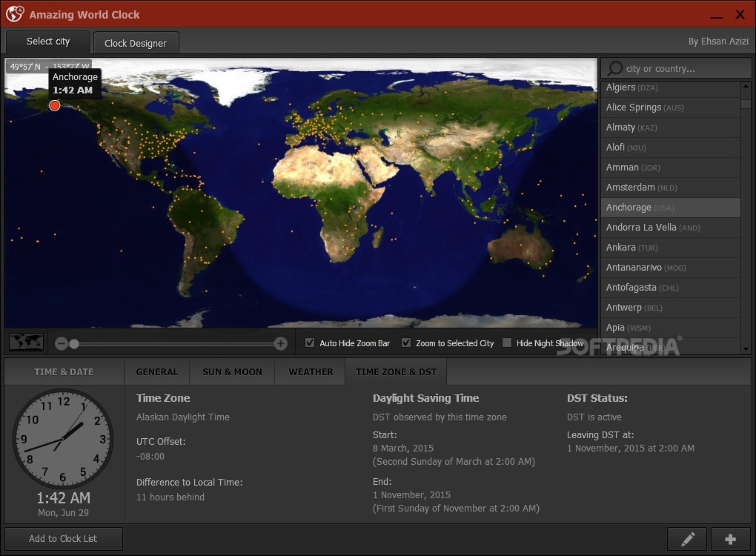This screenshot has width=756, height=556.
Task: Select Amsterdam (NLD) in city list
Action: (x=670, y=188)
